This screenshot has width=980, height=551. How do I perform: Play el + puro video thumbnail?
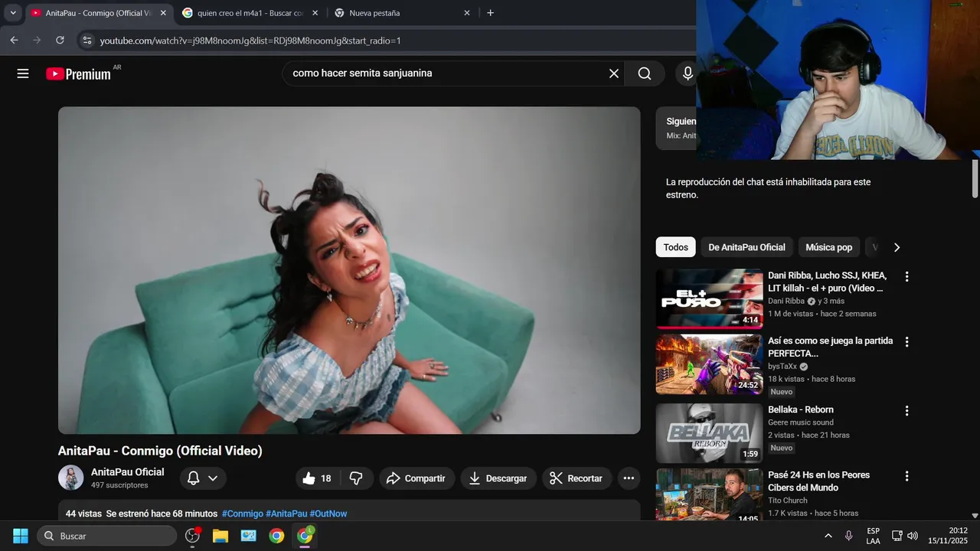click(x=709, y=298)
